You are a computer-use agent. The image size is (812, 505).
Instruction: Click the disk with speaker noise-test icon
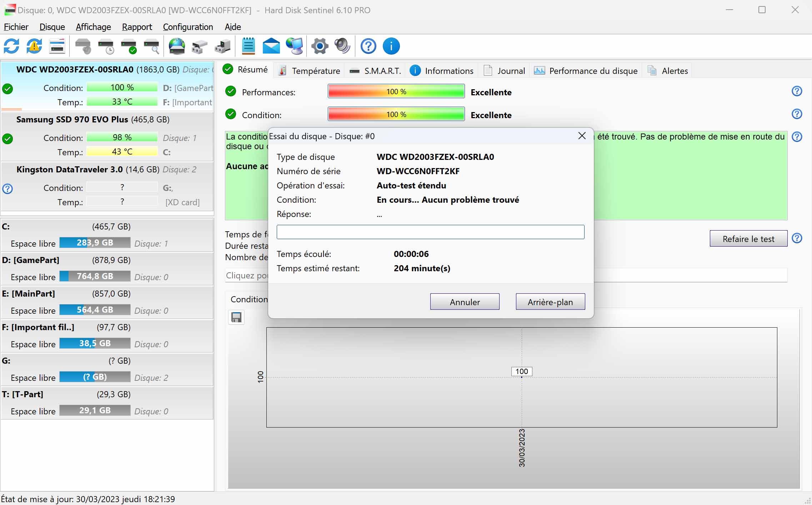[x=83, y=46]
